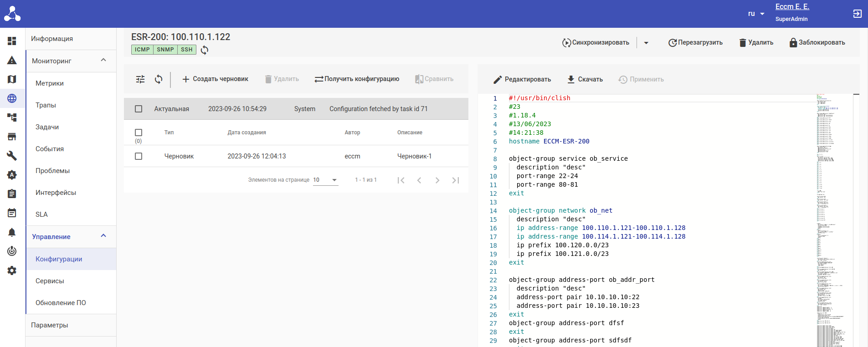Click the wrench tools sidebar icon
868x347 pixels.
[12, 156]
